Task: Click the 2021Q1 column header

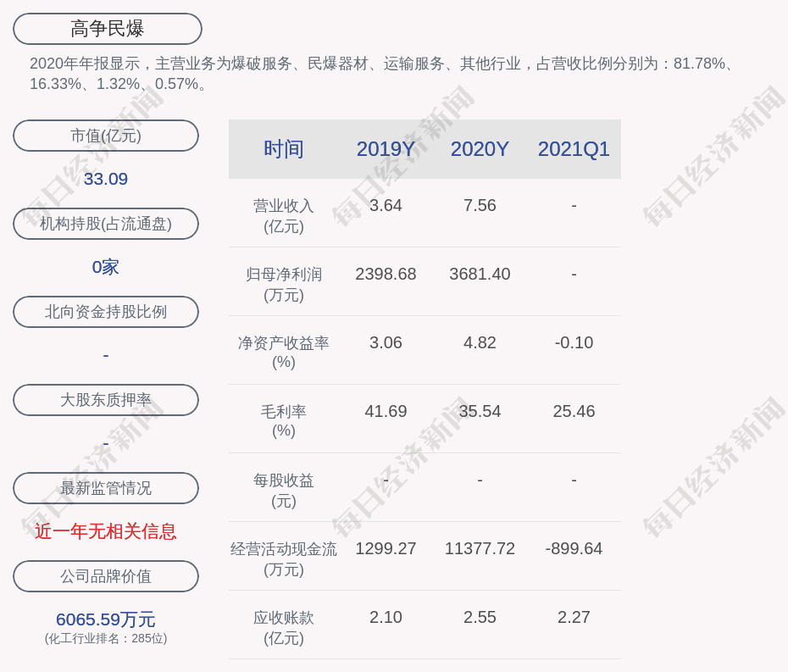Action: coord(574,149)
